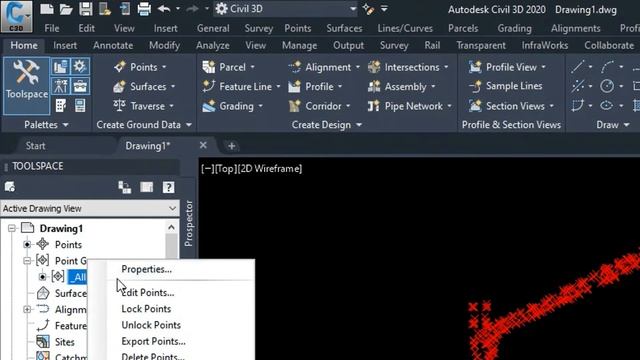This screenshot has height=360, width=640.
Task: Click the Surfaces icon in ribbon
Action: click(x=119, y=87)
